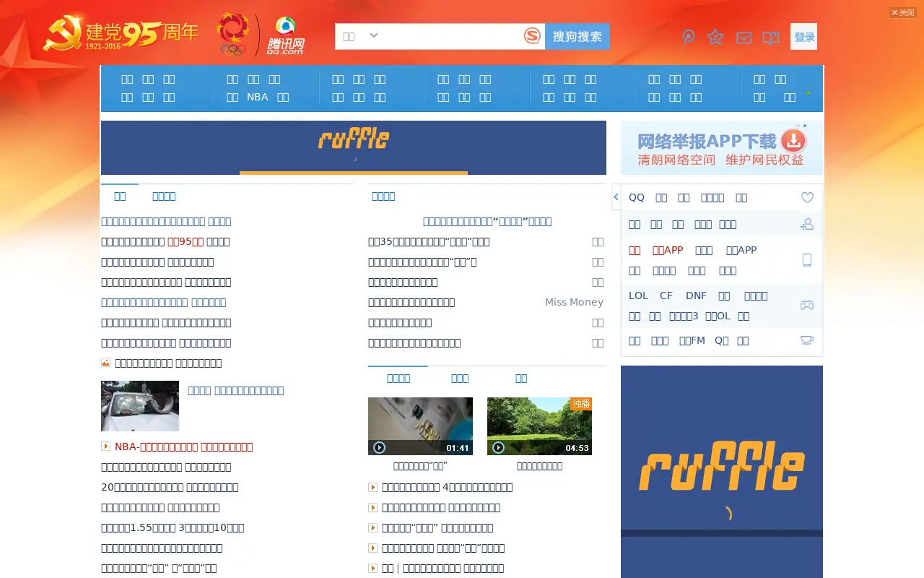Click the mobile phone icon beside APP links
Image resolution: width=924 pixels, height=578 pixels.
(x=807, y=260)
